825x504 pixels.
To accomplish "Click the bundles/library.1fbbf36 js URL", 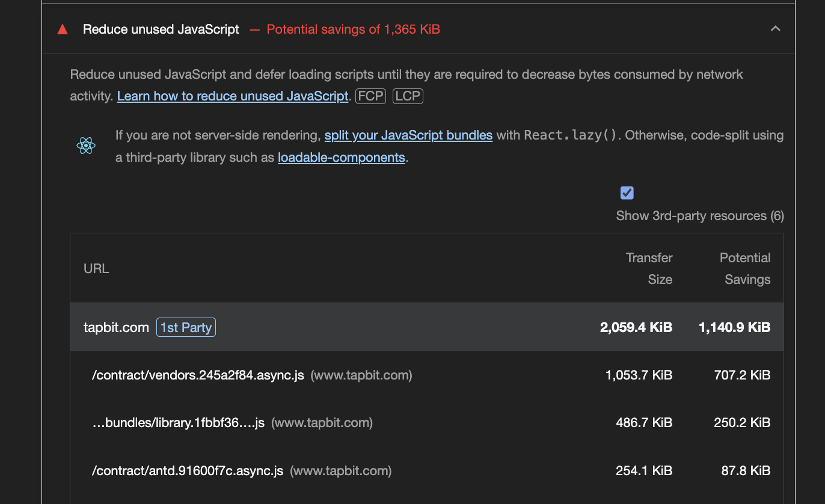I will 179,423.
